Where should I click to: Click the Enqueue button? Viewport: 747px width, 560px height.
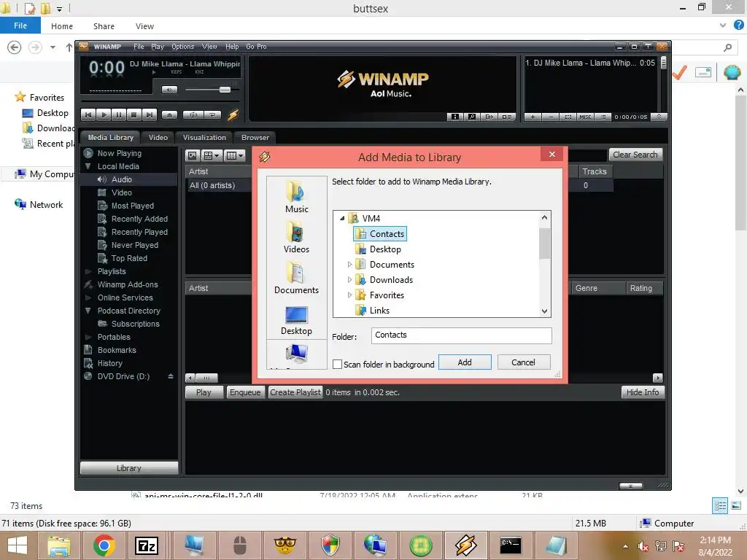(245, 392)
